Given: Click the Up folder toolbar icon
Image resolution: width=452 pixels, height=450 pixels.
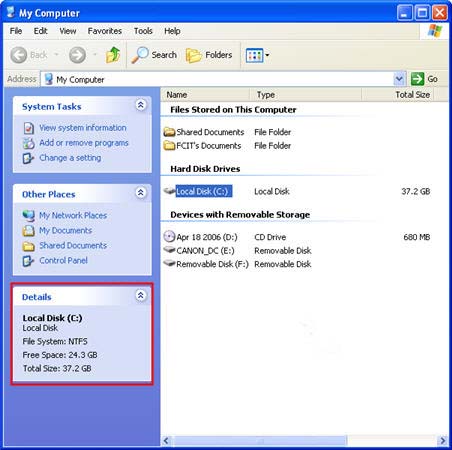Looking at the screenshot, I should [x=113, y=55].
